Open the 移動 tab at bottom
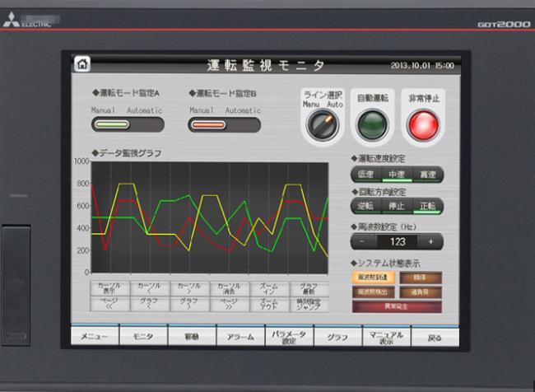 pos(192,335)
